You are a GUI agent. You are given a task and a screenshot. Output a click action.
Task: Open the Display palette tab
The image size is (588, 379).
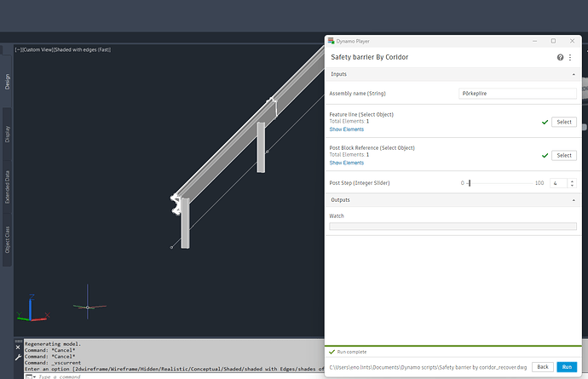pyautogui.click(x=7, y=134)
